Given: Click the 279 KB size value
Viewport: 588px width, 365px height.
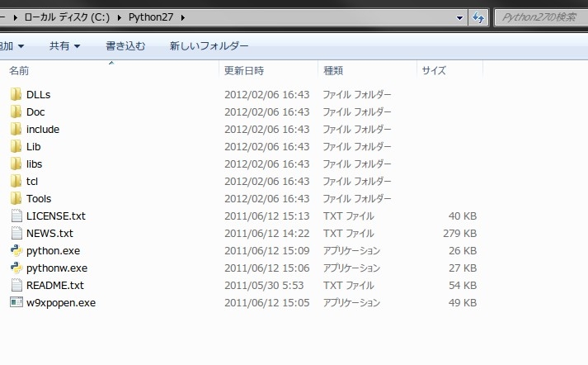Looking at the screenshot, I should [x=459, y=233].
